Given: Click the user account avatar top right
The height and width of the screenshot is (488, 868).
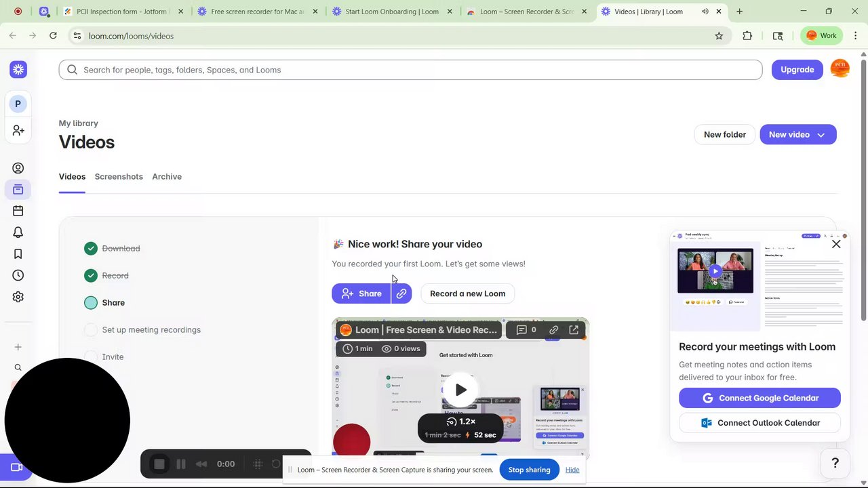Looking at the screenshot, I should pyautogui.click(x=840, y=69).
